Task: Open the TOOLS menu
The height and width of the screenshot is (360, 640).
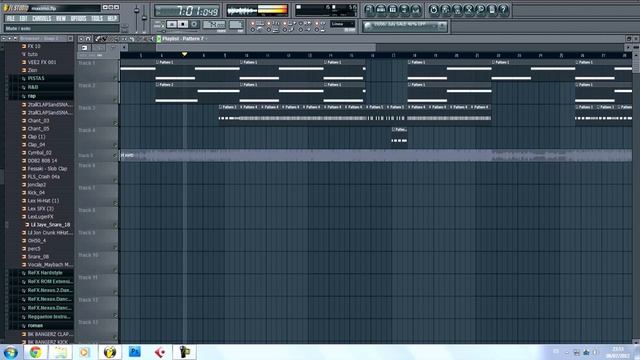Action: point(97,18)
